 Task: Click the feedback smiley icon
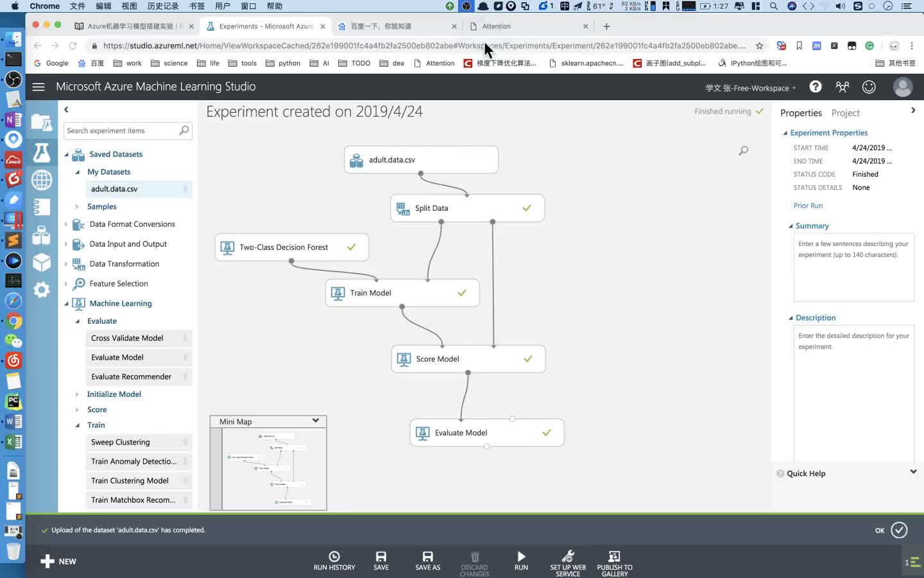click(869, 87)
